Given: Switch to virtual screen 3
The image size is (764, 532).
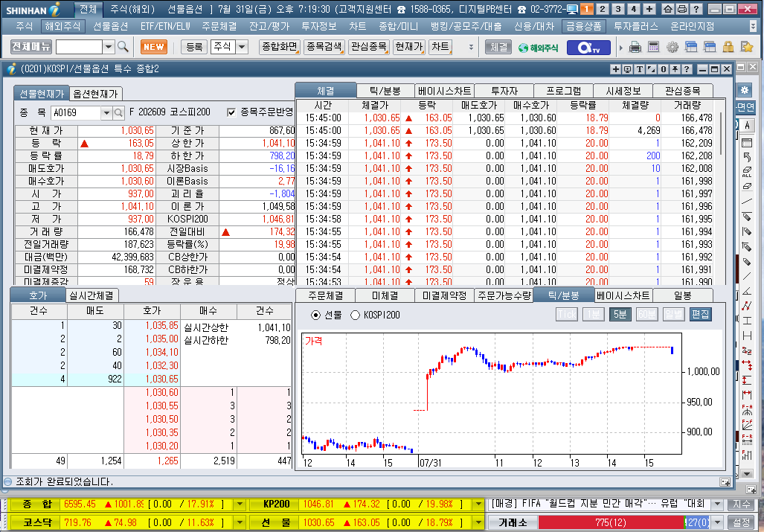Looking at the screenshot, I should pyautogui.click(x=618, y=9).
